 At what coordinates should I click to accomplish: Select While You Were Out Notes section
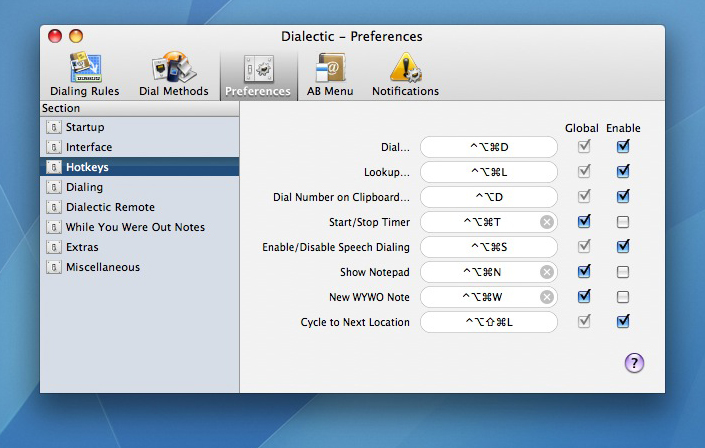139,227
